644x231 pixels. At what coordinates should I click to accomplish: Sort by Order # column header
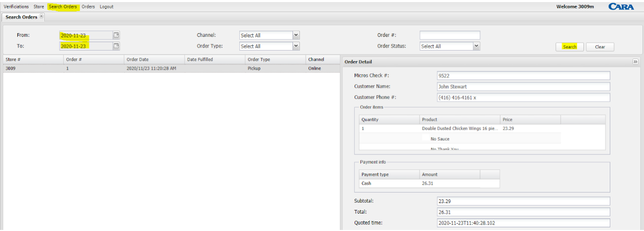coord(93,60)
